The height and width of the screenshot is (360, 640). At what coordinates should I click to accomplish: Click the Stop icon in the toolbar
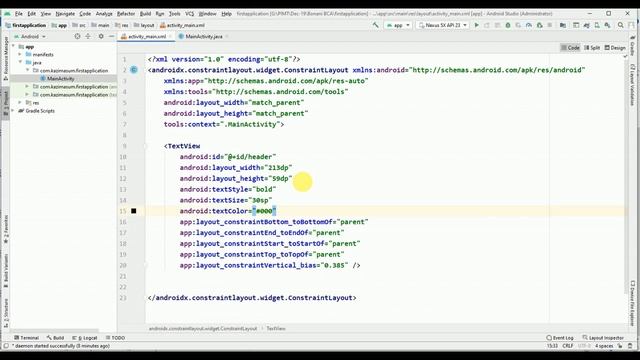point(550,25)
